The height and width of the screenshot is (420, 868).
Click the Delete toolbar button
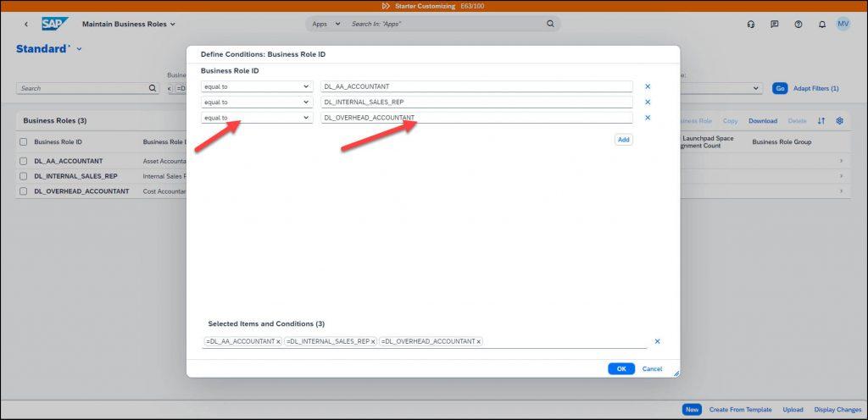(797, 121)
